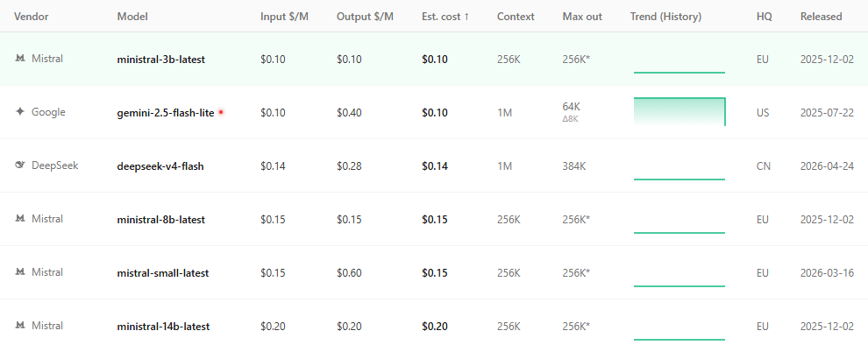Open the deepseek-v4-flash model entry

click(x=160, y=166)
